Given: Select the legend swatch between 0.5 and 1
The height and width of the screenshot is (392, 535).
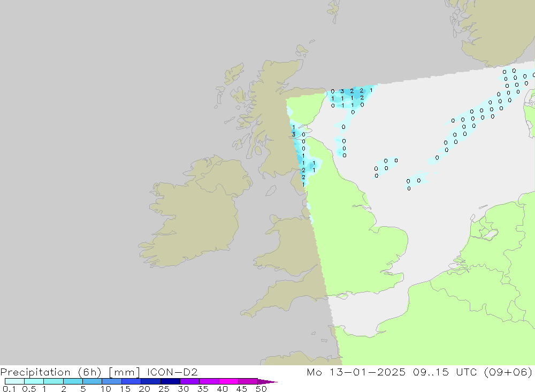Looking at the screenshot, I should click(x=34, y=381).
